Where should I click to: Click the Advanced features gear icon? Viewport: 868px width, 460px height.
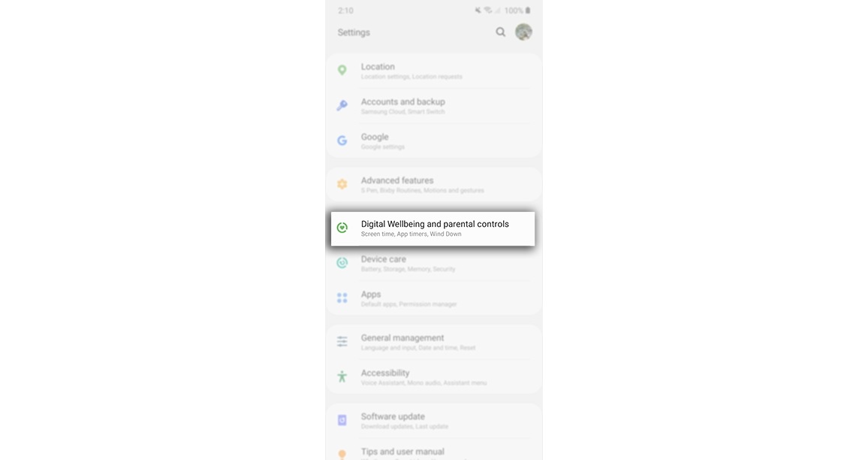342,184
